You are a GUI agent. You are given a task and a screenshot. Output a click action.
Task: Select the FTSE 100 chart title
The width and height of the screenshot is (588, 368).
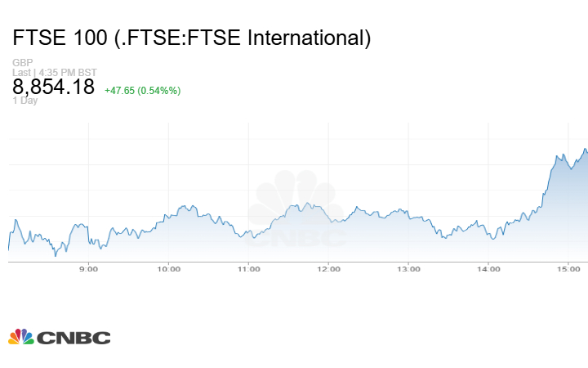(192, 38)
